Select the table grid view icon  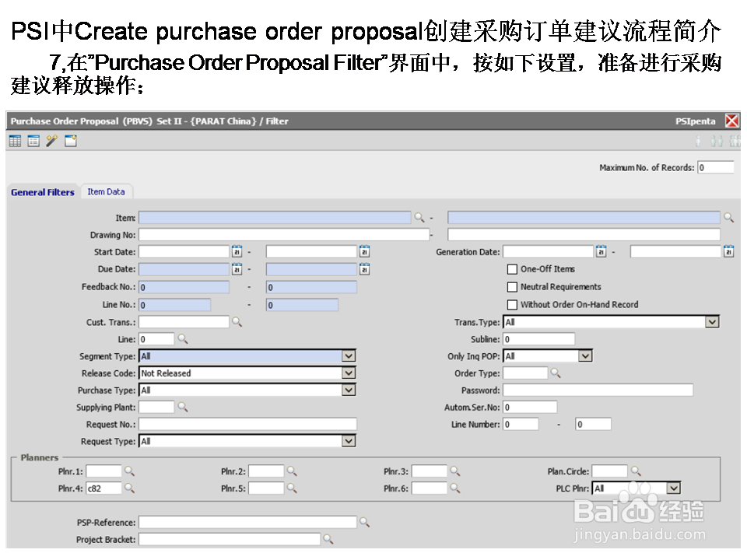(15, 141)
